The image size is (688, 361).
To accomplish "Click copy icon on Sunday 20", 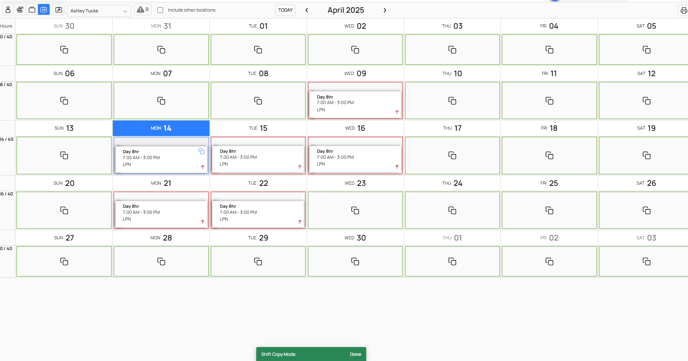I will 64,211.
